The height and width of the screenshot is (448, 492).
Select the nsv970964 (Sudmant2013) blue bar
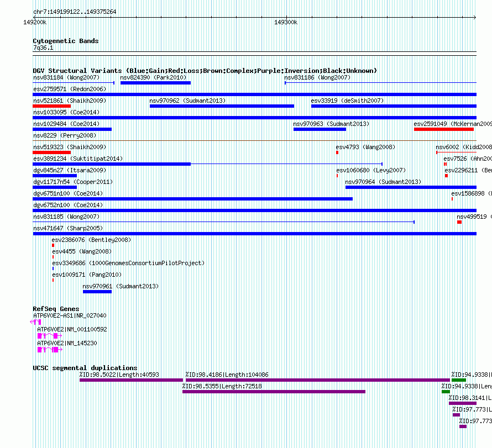click(x=411, y=187)
